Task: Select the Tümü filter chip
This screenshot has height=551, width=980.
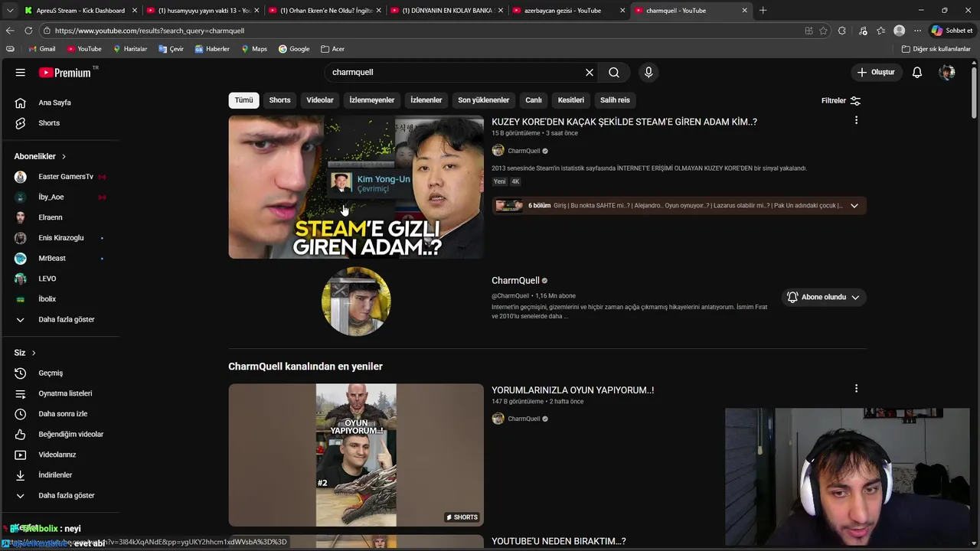Action: (x=243, y=100)
